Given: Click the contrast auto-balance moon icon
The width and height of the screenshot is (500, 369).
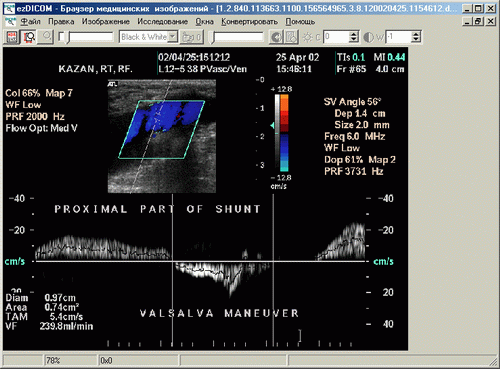Looking at the screenshot, I should click(276, 37).
